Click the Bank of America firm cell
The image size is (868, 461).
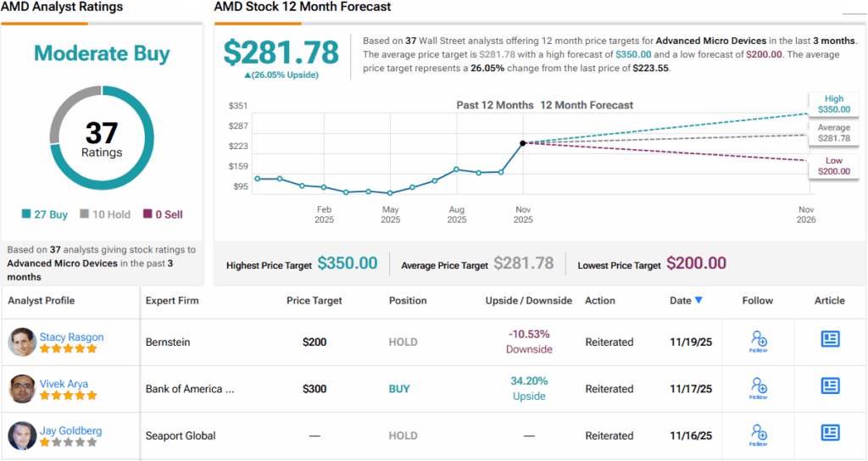[190, 389]
